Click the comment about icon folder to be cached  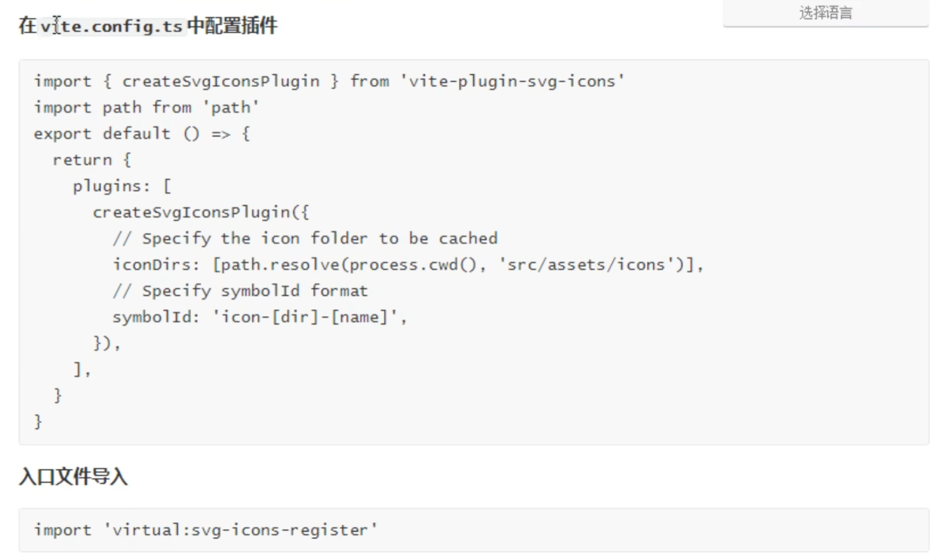tap(305, 238)
